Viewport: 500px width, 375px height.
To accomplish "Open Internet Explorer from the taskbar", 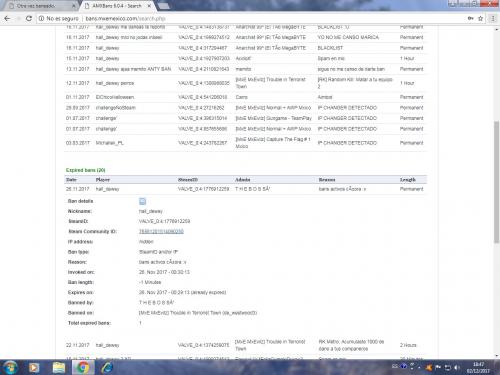I will 107,367.
